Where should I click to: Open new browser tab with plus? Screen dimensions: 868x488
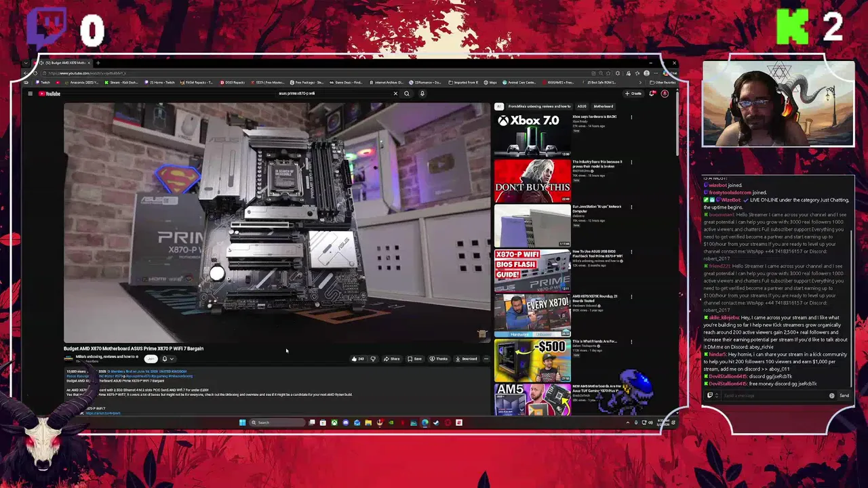click(x=98, y=63)
